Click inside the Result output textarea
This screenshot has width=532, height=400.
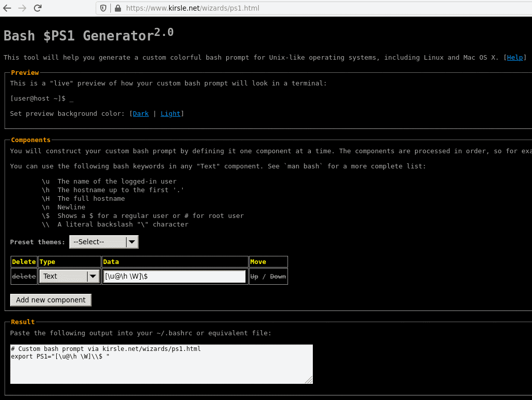[x=161, y=364]
